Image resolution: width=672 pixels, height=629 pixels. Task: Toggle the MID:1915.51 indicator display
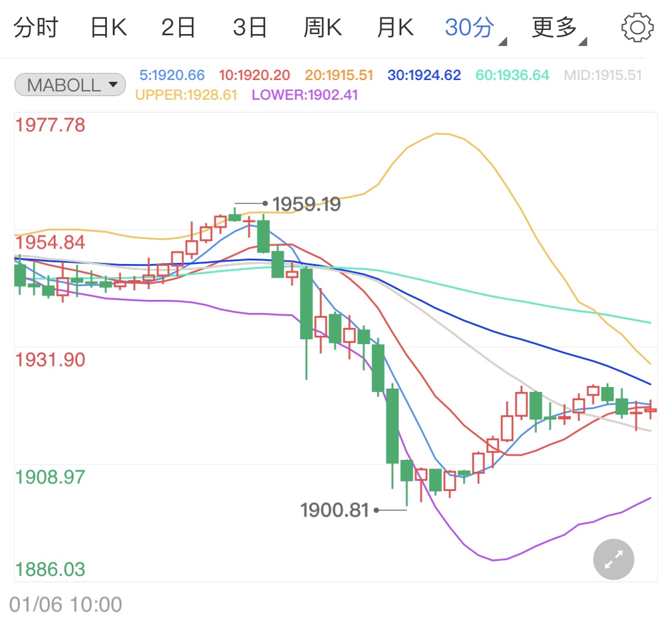[x=604, y=75]
